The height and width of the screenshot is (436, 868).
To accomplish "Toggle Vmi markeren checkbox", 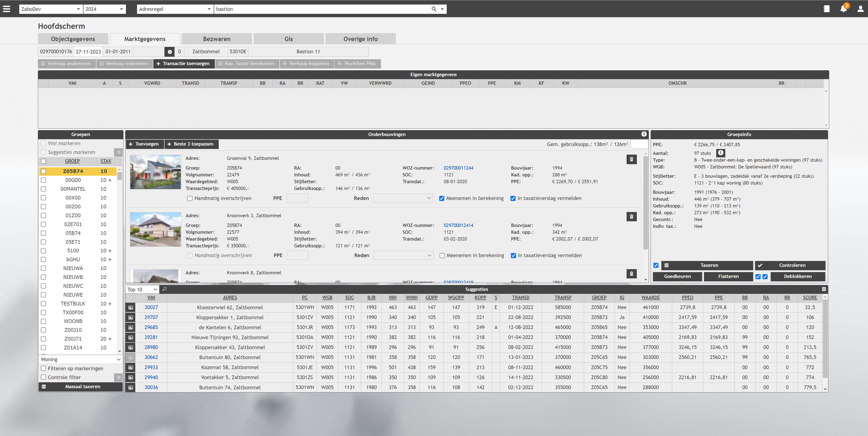I will pos(44,144).
